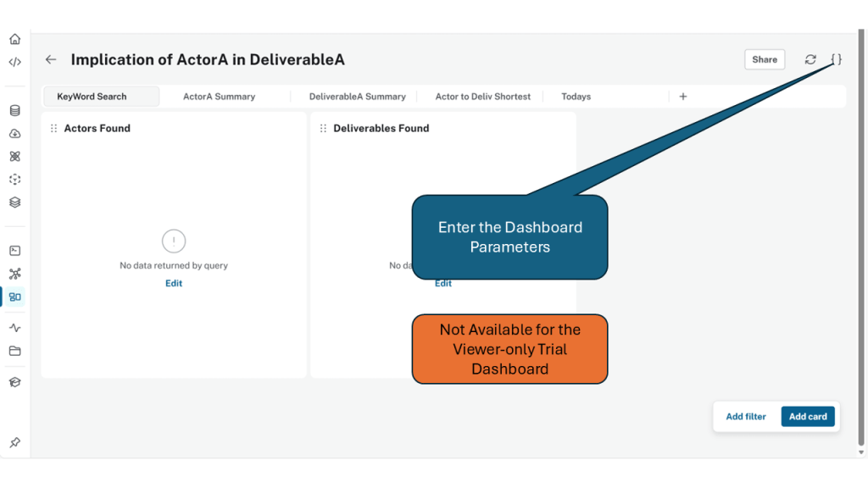Add a new page with plus button
868x488 pixels.
pos(683,97)
